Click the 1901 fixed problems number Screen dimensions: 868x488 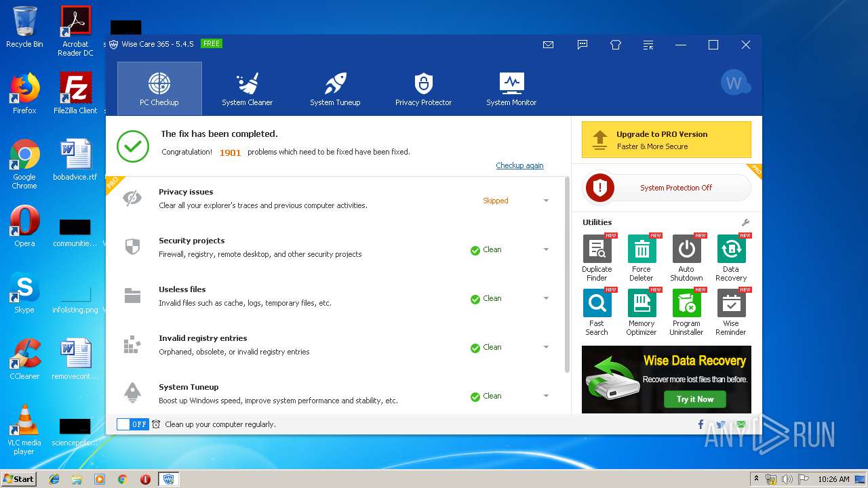pyautogui.click(x=231, y=152)
